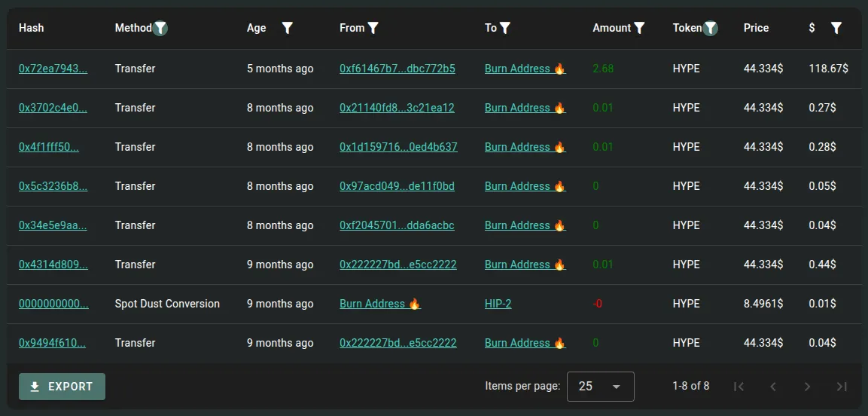Open Burn Address recipient in 0x5c3236b8 row
Image resolution: width=868 pixels, height=416 pixels.
tap(525, 187)
